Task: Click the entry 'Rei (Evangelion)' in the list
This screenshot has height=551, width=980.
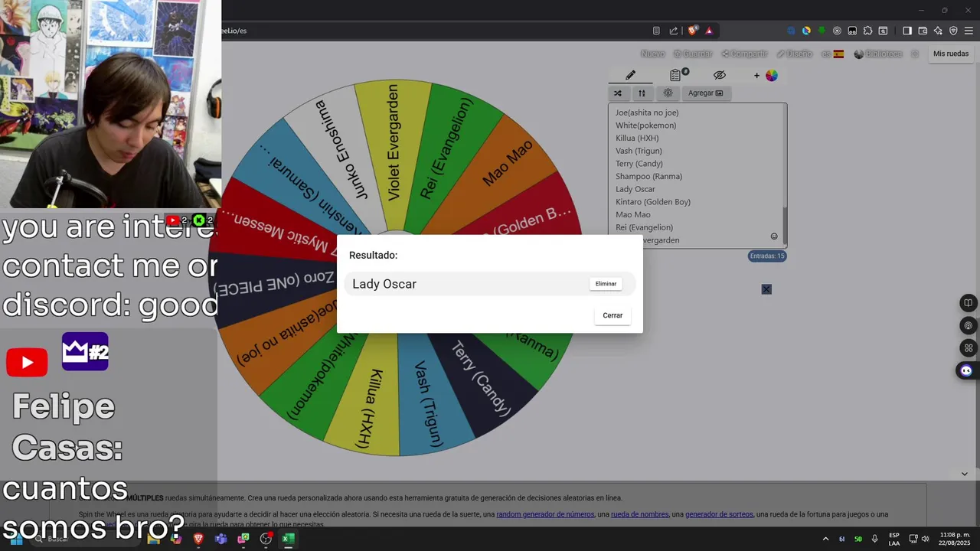Action: (x=644, y=227)
